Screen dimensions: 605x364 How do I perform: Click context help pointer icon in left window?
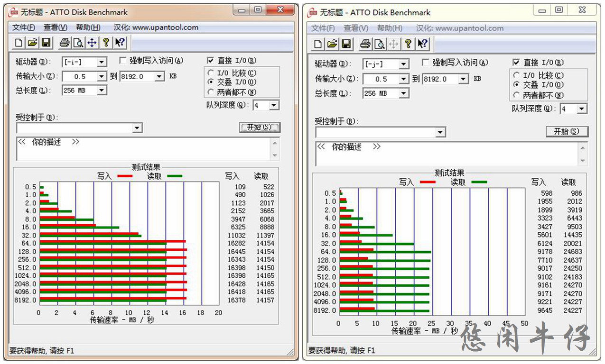(x=120, y=43)
